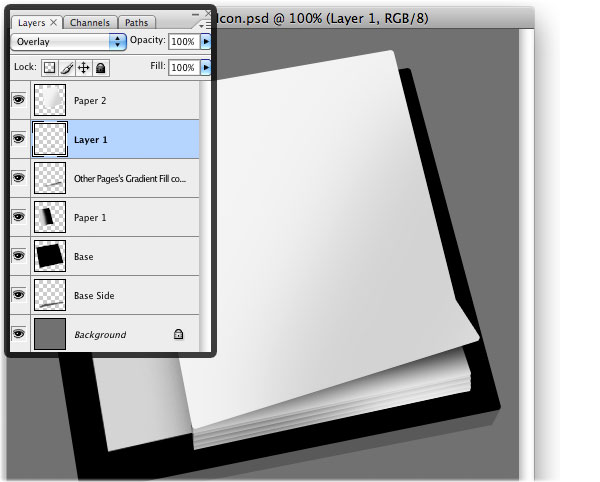600x482 pixels.
Task: Hide Layer 1 visibility eye
Action: pyautogui.click(x=19, y=139)
